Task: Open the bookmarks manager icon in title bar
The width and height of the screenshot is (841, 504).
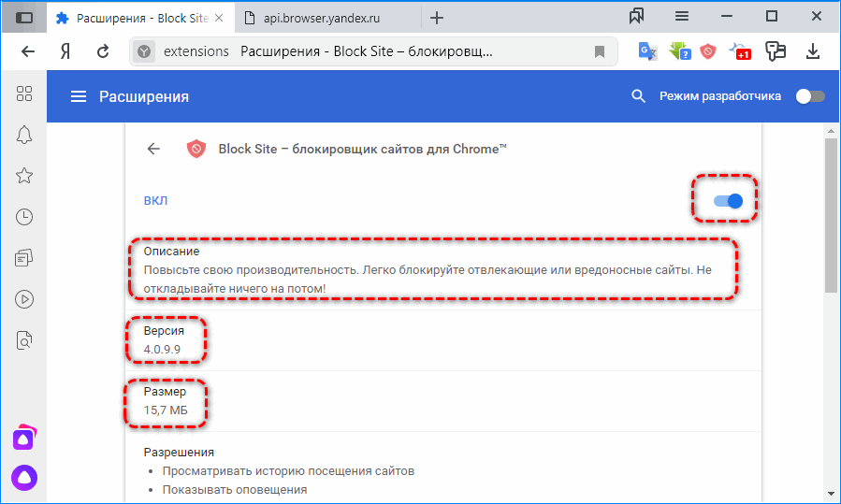Action: (x=637, y=17)
